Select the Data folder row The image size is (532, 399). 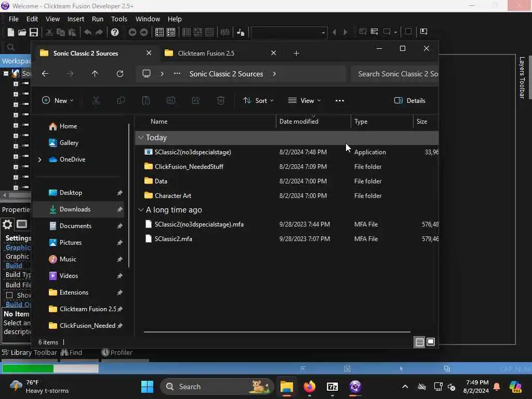point(287,181)
